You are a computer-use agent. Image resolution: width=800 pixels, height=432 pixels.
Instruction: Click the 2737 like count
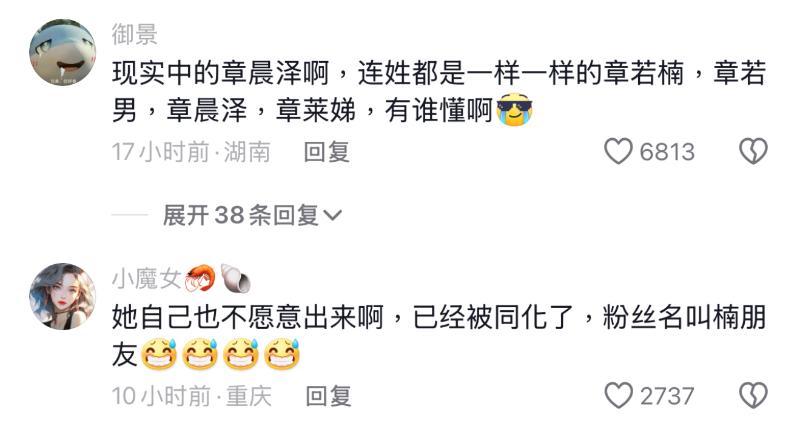point(667,396)
